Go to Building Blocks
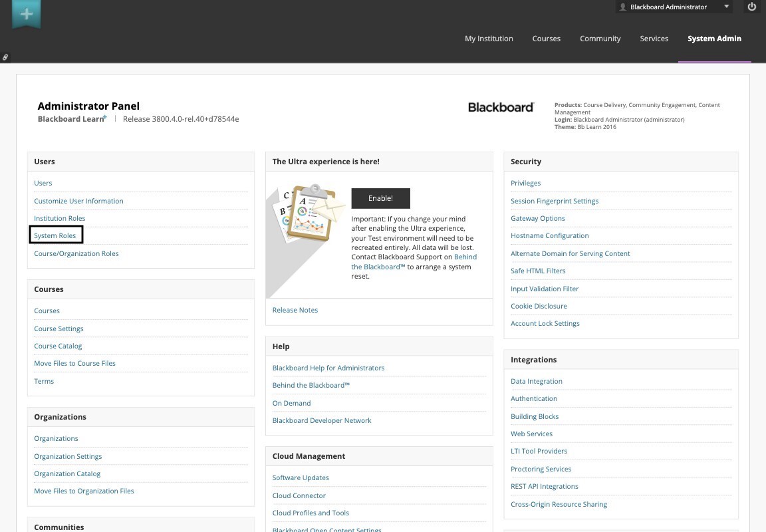The image size is (766, 532). 535,416
